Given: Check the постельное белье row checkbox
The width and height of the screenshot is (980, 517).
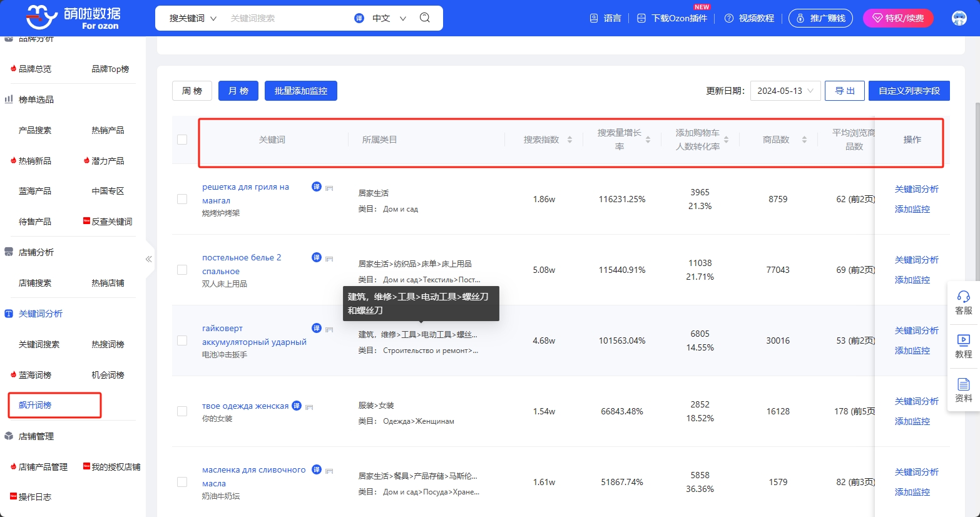Looking at the screenshot, I should pos(182,270).
